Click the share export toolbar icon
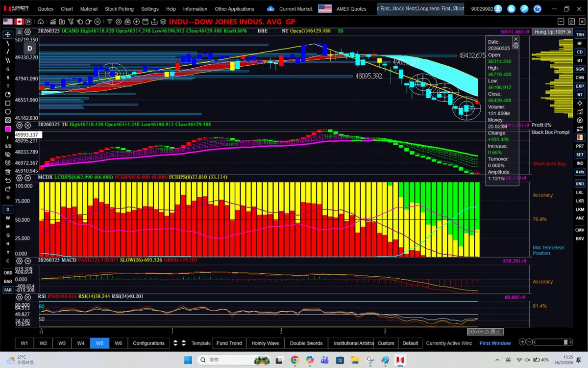 pos(154,22)
